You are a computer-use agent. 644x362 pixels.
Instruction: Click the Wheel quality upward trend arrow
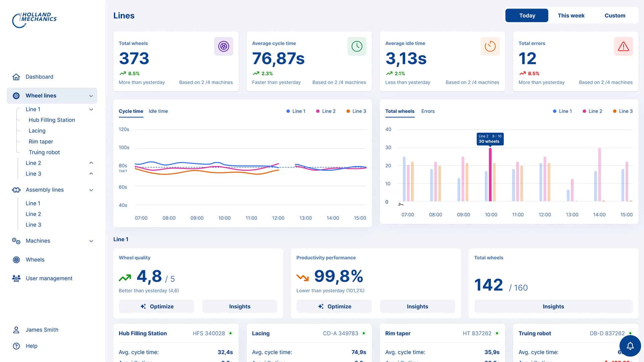point(125,278)
